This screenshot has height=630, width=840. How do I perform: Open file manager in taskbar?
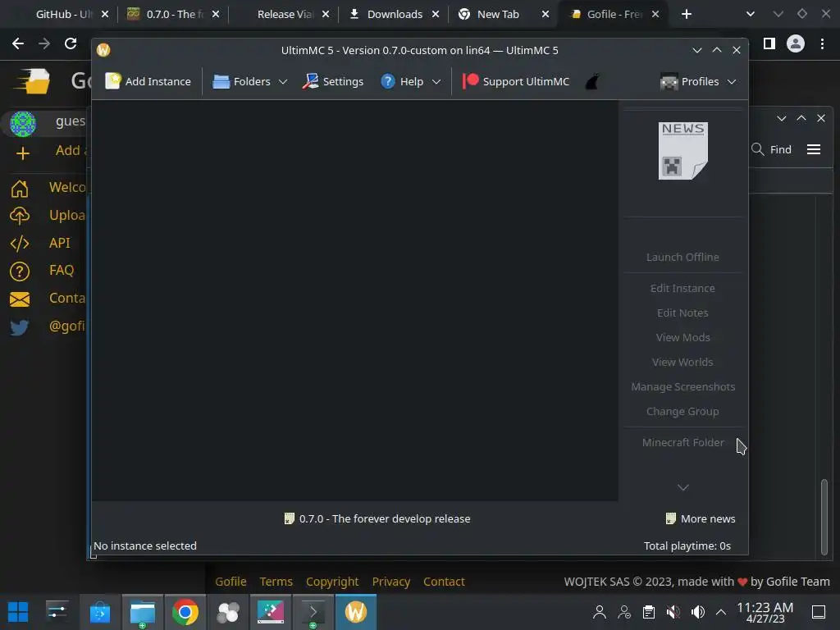(x=143, y=612)
